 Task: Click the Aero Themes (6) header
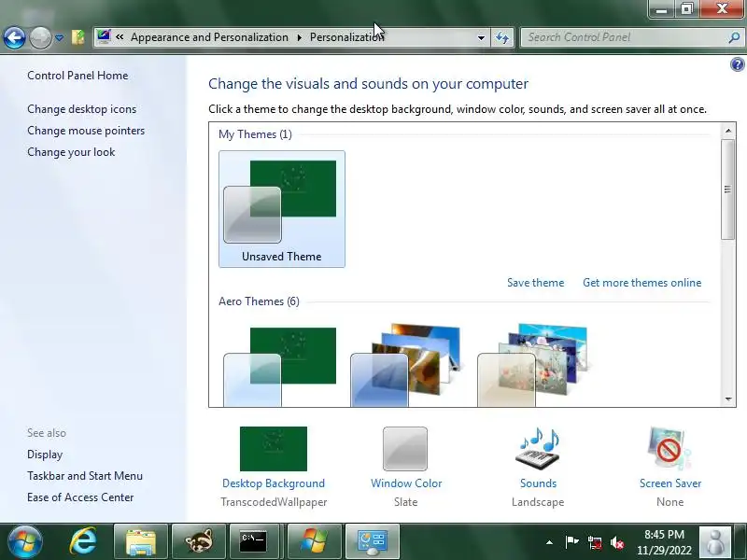[259, 301]
